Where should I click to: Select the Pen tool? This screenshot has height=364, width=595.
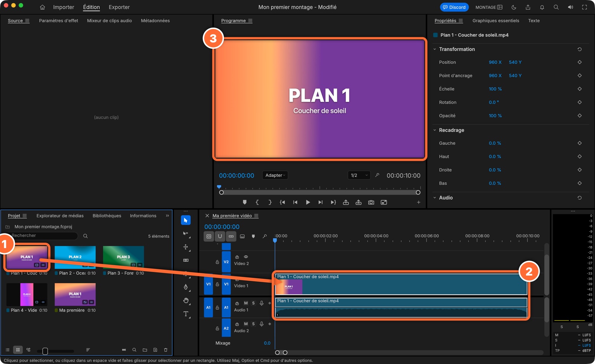pyautogui.click(x=186, y=287)
